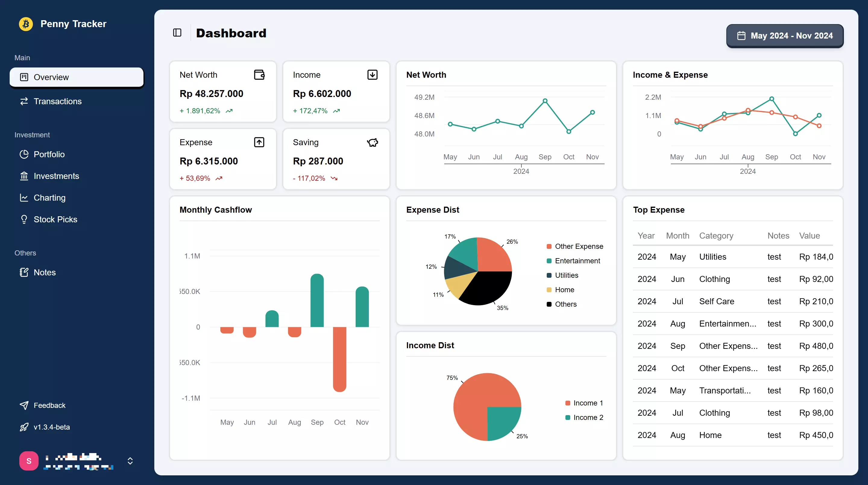This screenshot has width=868, height=485.
Task: Click the swap arrows icon beside Transactions
Action: pos(24,101)
